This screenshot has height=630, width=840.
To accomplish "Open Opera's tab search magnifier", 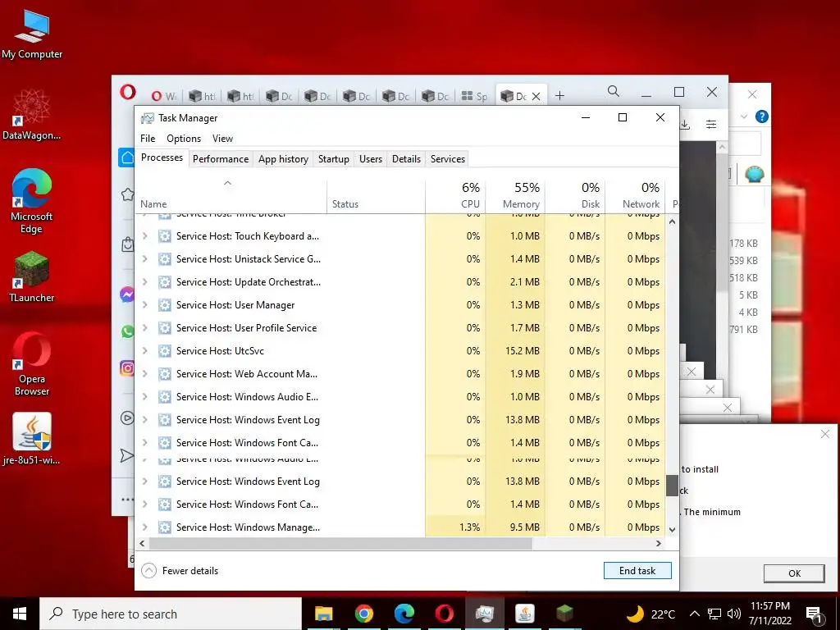I will 614,92.
